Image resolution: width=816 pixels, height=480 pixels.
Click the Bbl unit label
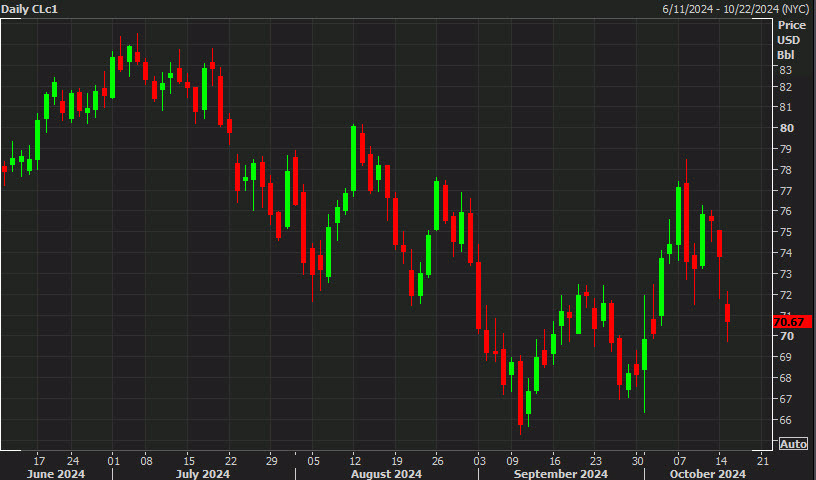pos(785,55)
